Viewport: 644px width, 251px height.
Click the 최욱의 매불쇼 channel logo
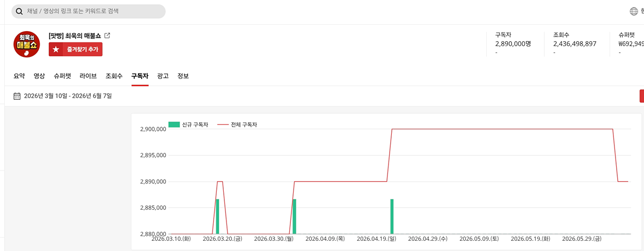(27, 45)
